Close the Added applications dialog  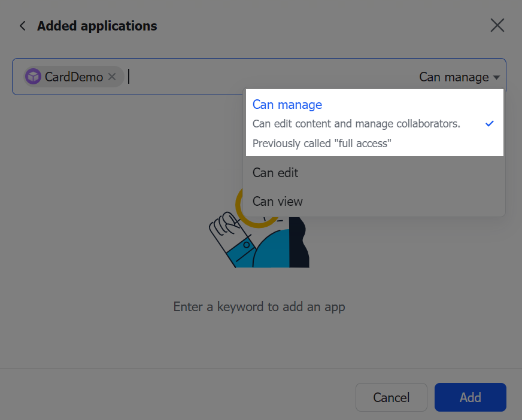pyautogui.click(x=497, y=25)
